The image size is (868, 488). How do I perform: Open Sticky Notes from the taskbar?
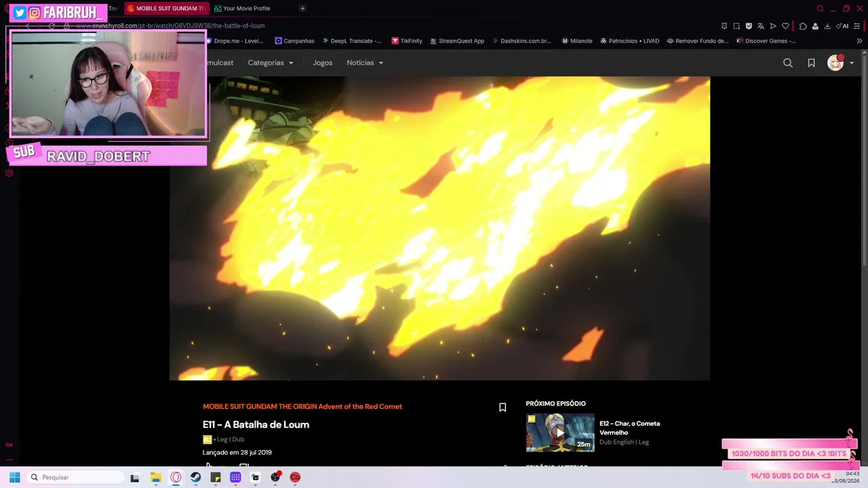tap(216, 477)
